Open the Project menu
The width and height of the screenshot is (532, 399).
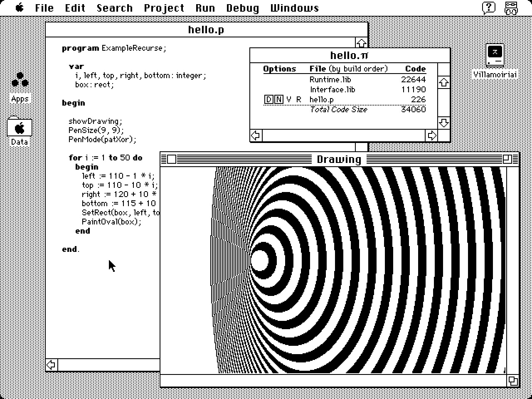pos(164,8)
